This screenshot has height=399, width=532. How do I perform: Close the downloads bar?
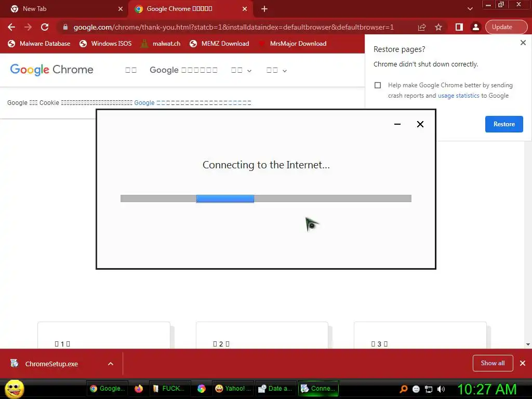tap(523, 363)
